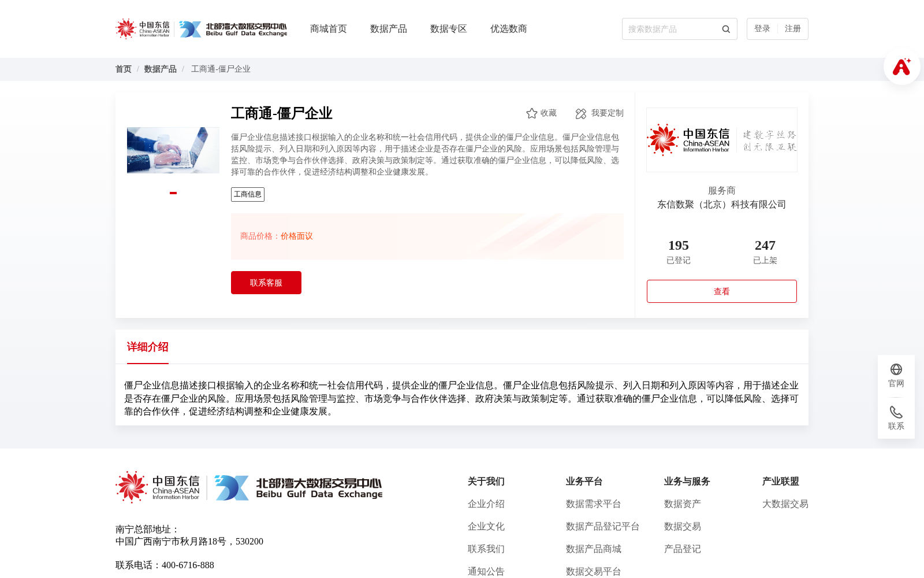Go to 首页 in the breadcrumb
The height and width of the screenshot is (578, 924).
coord(124,69)
